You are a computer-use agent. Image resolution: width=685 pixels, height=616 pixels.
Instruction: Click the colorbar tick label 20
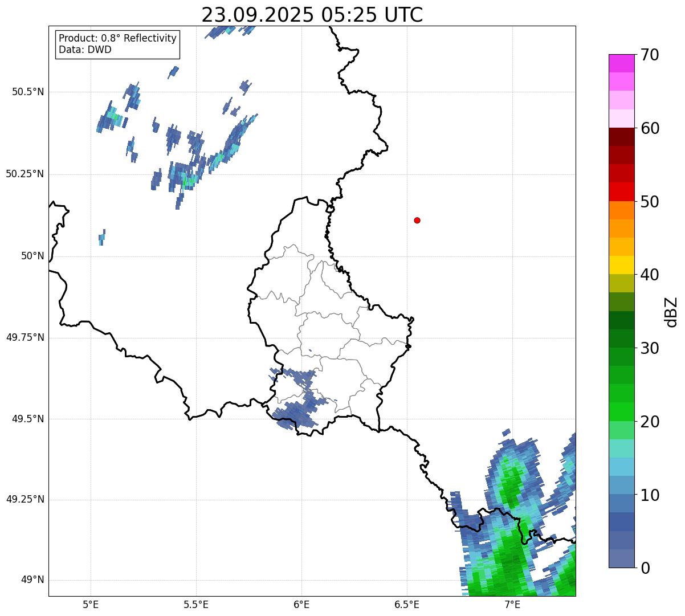point(649,422)
